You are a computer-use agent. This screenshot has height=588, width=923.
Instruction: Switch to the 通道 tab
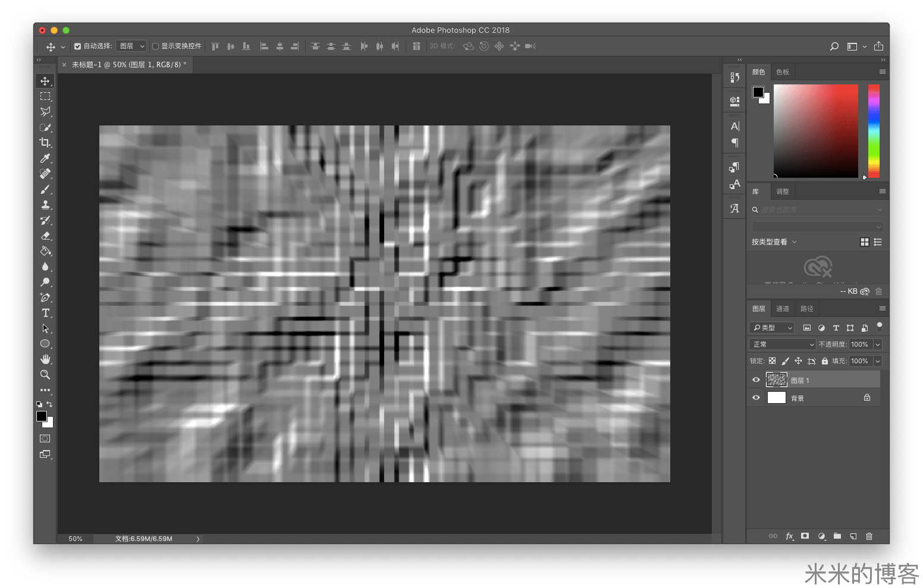click(783, 309)
